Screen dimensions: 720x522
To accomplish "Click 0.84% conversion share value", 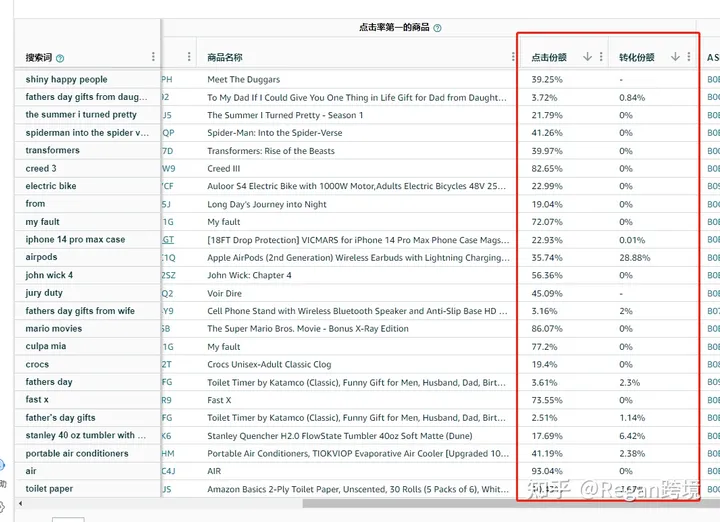I will (x=632, y=97).
